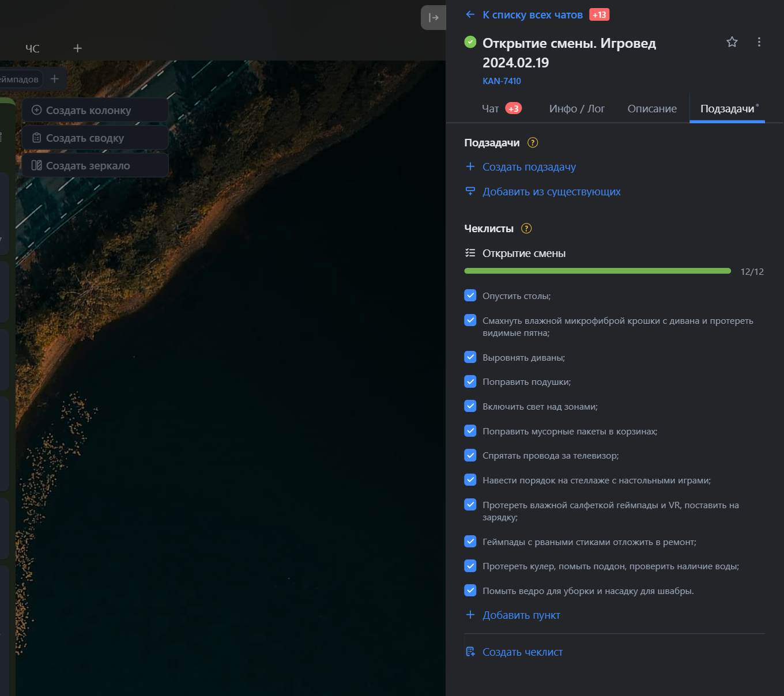Click the plus icon to add a board tab
The width and height of the screenshot is (784, 696).
78,48
